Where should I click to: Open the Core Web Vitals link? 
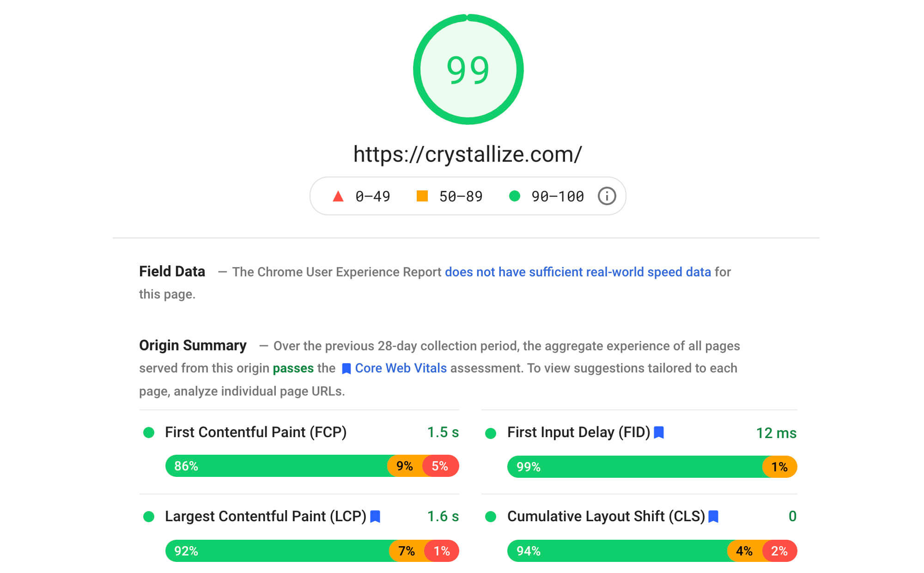pos(401,368)
